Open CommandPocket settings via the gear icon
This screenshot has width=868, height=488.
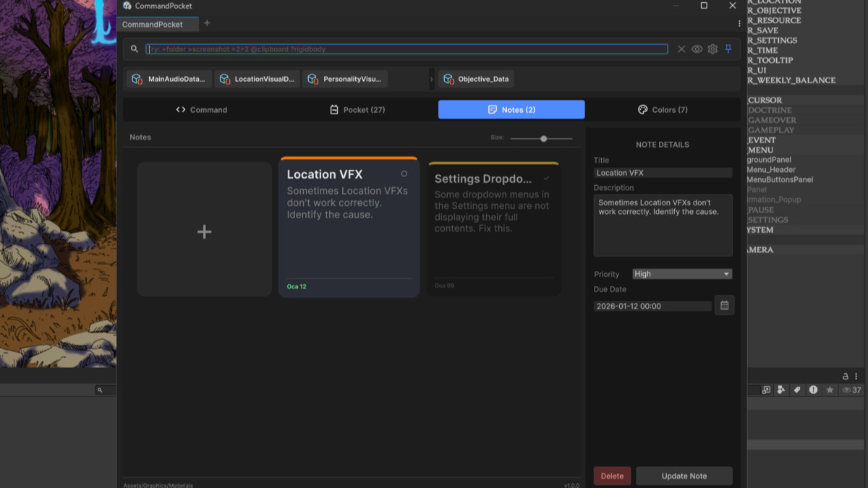pyautogui.click(x=712, y=49)
